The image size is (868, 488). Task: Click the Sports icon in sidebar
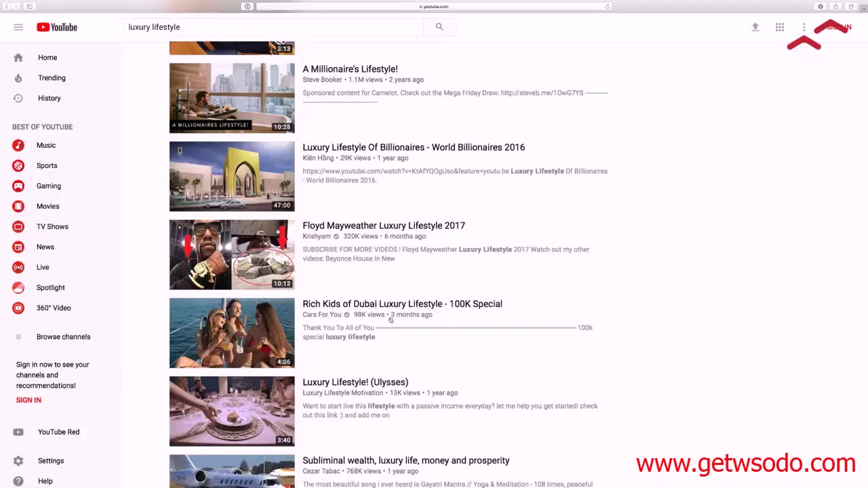point(18,165)
